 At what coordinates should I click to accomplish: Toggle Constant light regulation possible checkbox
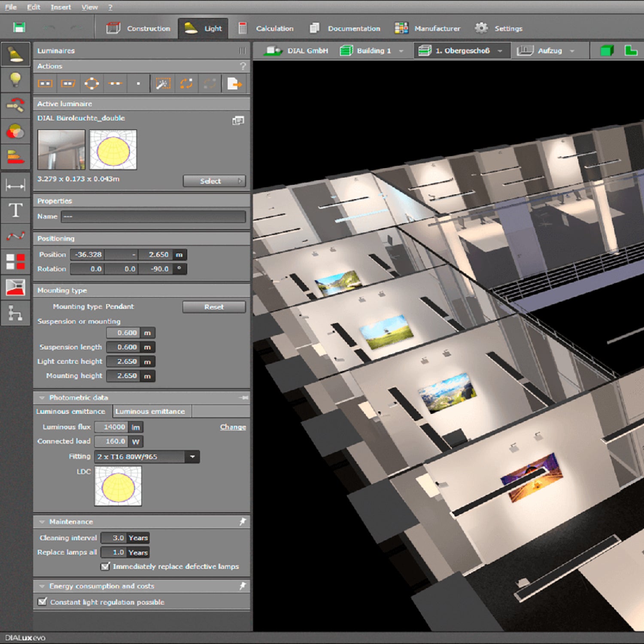(x=43, y=602)
